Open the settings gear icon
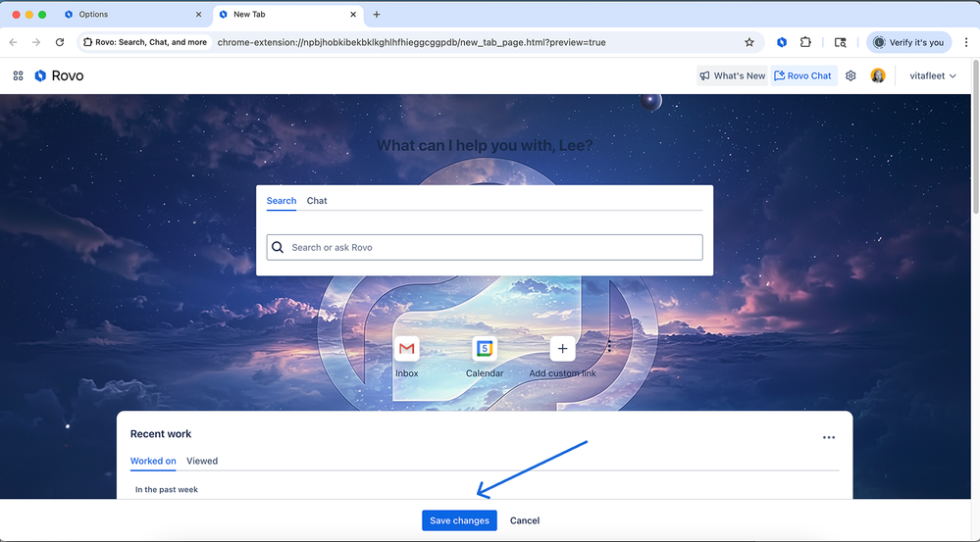The height and width of the screenshot is (542, 980). pos(851,75)
